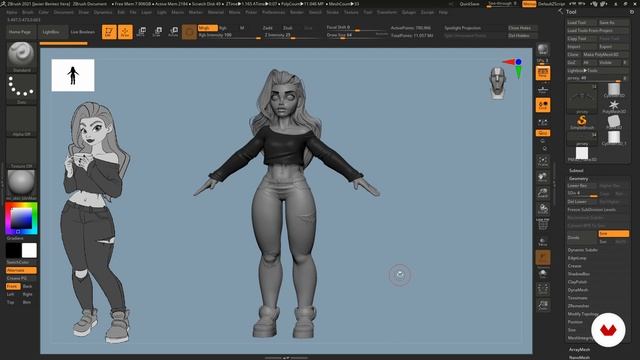Screen dimensions: 640x360
Task: Expand Dynamic Subdiv options
Action: (582, 250)
